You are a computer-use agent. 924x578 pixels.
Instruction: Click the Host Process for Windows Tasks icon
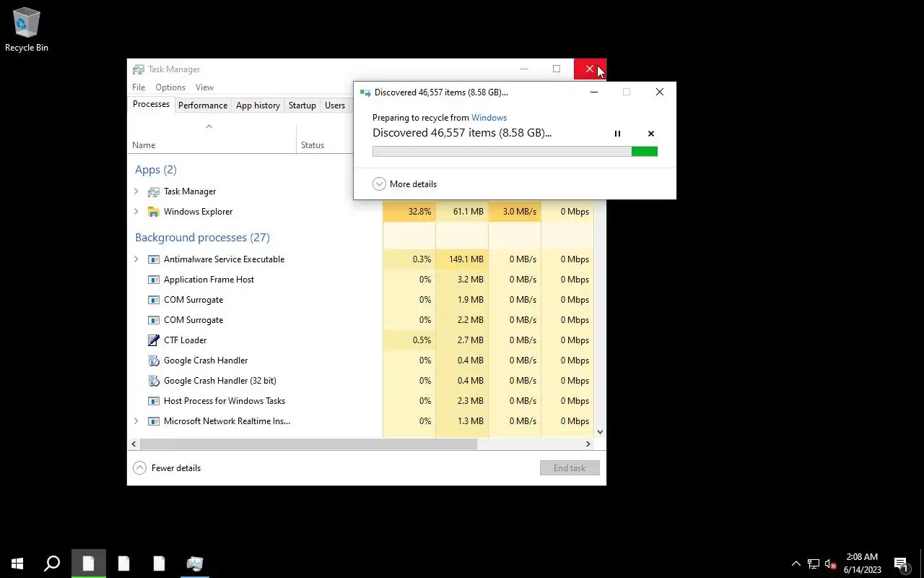153,401
